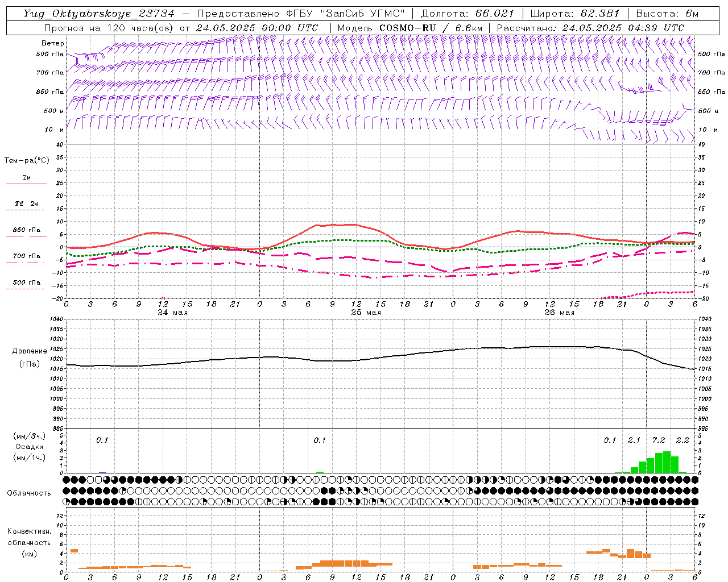The image size is (728, 582).
Task: Click the Тем-ра(°C) axis title
Action: point(27,161)
